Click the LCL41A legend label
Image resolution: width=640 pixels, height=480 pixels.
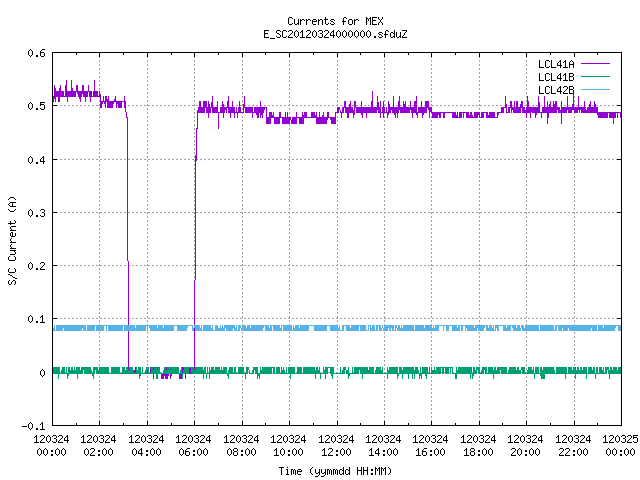point(556,64)
